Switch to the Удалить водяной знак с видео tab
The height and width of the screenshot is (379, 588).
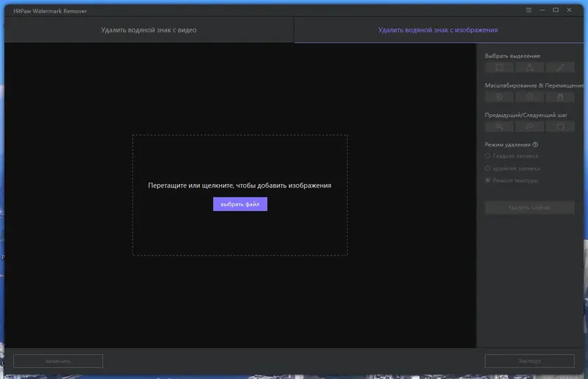pos(149,29)
